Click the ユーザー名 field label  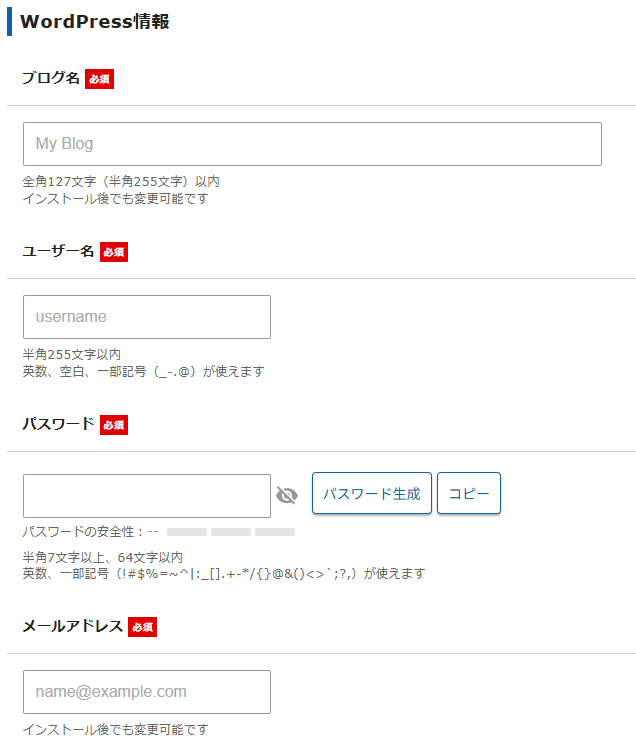58,251
